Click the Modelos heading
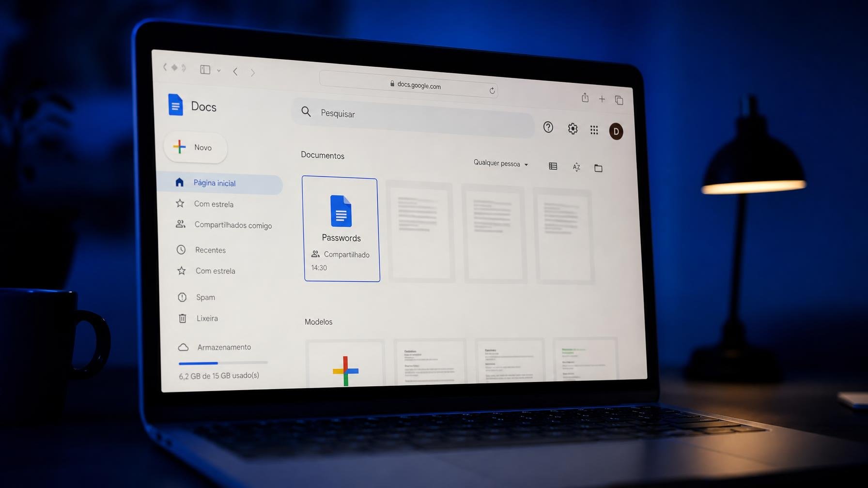868x488 pixels. pos(318,322)
